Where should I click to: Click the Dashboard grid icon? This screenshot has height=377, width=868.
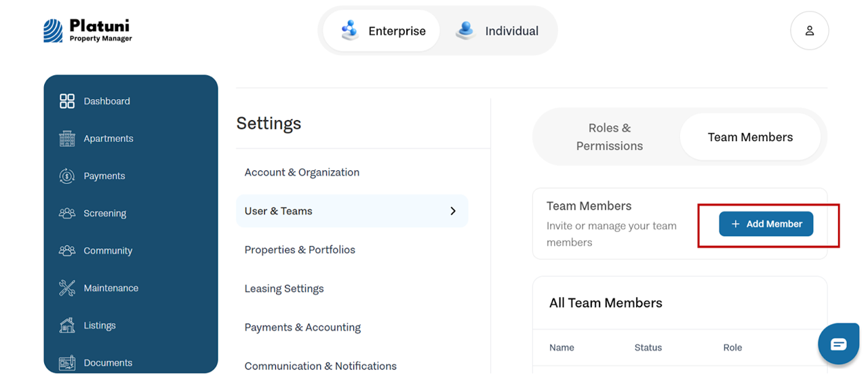pyautogui.click(x=67, y=101)
